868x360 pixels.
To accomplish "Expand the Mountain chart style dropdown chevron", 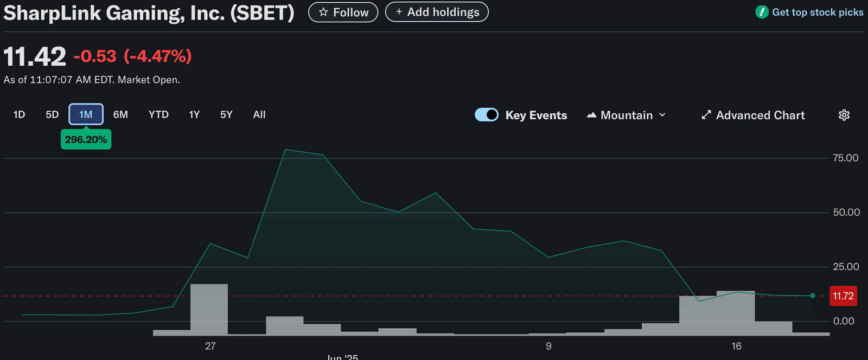I will click(x=662, y=115).
